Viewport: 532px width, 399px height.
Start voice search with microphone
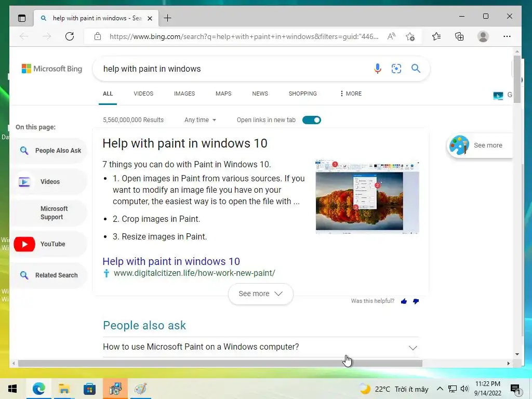[x=378, y=69]
